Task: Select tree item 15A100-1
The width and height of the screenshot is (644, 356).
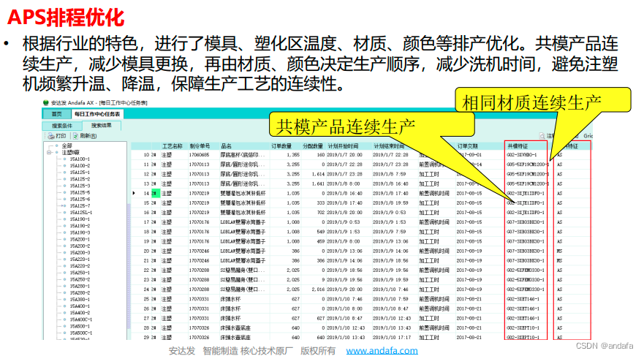Action: (80, 159)
